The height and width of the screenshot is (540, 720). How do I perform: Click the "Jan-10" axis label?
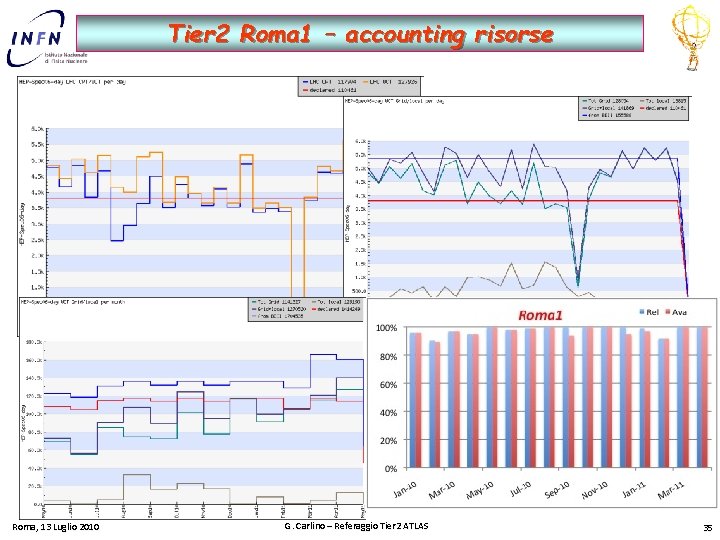pos(405,489)
